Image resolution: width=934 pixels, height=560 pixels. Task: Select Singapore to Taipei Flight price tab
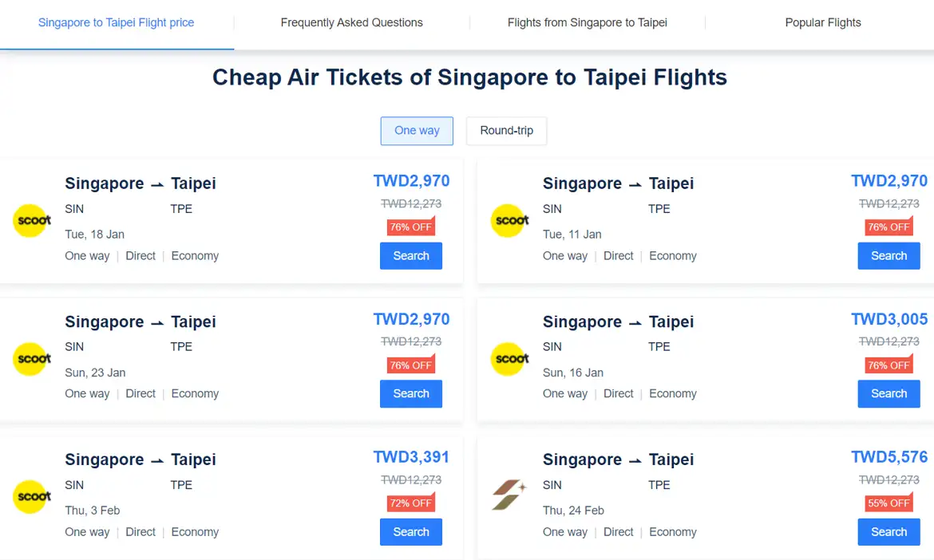117,22
